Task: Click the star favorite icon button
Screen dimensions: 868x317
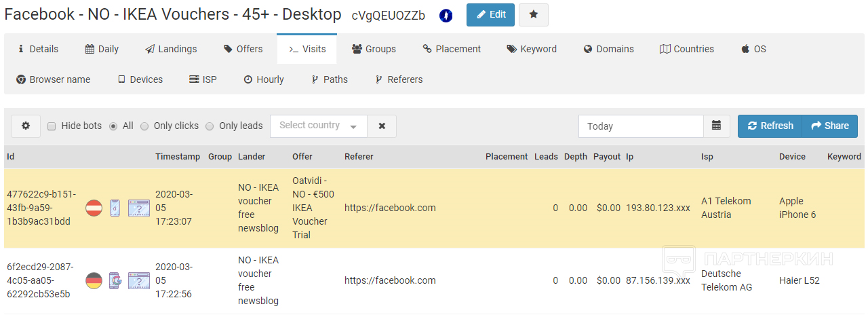Action: pos(534,15)
